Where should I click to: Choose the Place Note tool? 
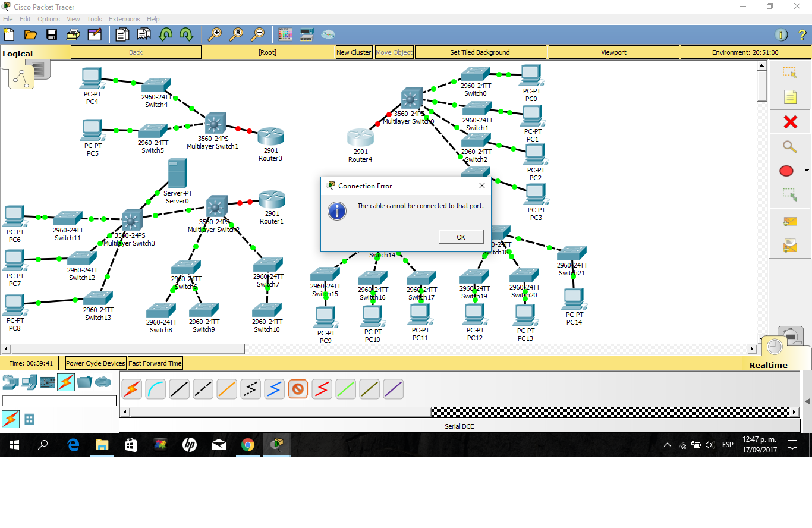tap(790, 97)
